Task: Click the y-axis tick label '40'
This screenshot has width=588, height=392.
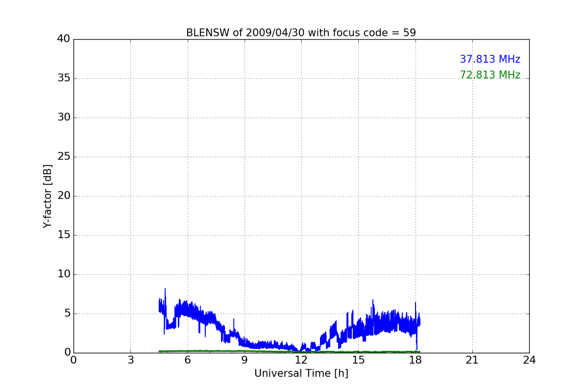Action: [x=64, y=39]
